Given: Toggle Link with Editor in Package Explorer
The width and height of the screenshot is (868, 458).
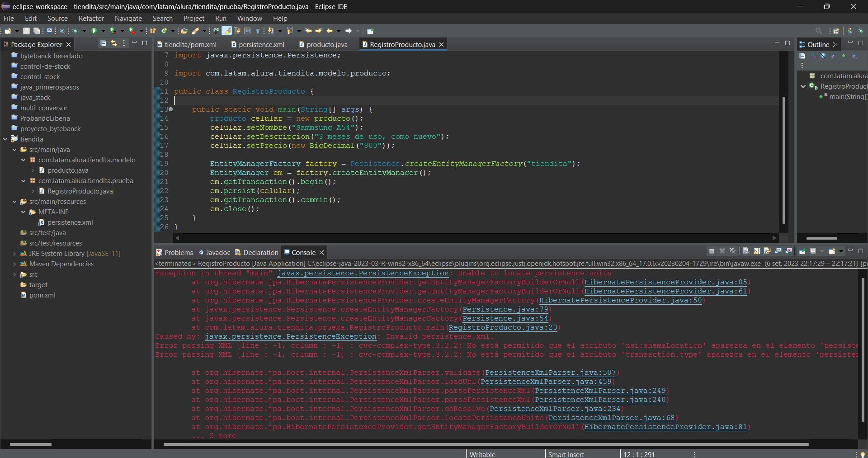Looking at the screenshot, I should coord(114,43).
